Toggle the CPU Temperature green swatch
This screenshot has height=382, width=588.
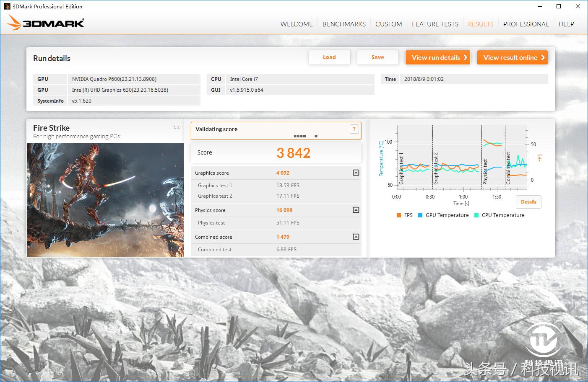[x=476, y=215]
